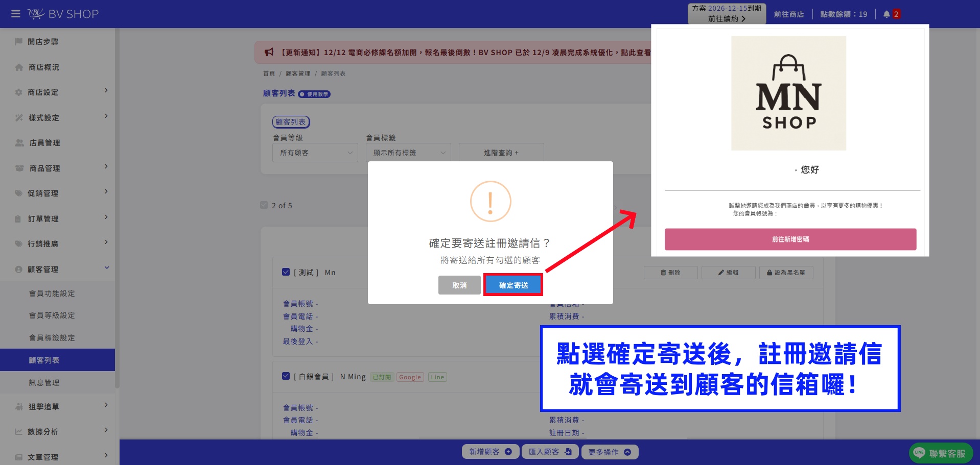Click the 匯入顧客 button
This screenshot has height=465, width=980.
[x=550, y=452]
